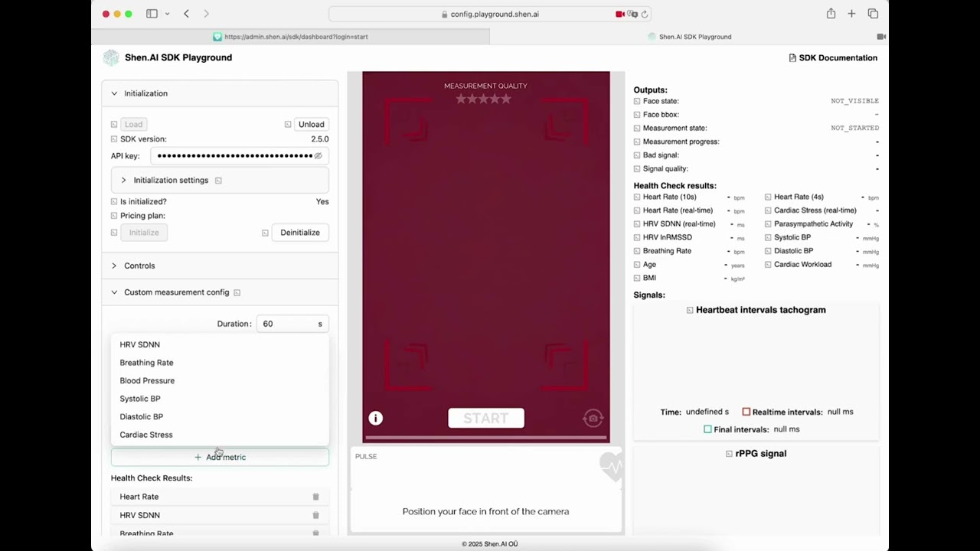Show Safari tab overview
Screen dimensions: 980x551
(x=873, y=14)
